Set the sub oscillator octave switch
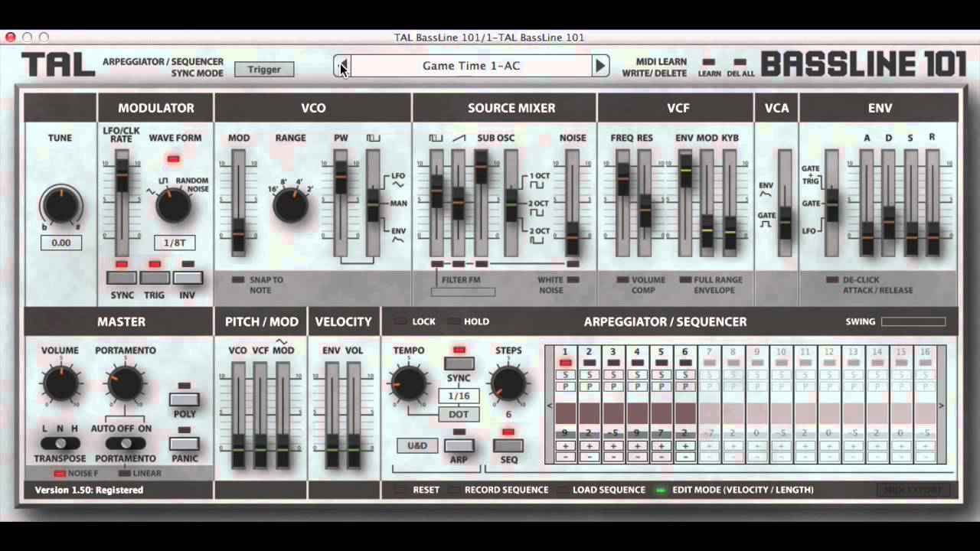 511,204
